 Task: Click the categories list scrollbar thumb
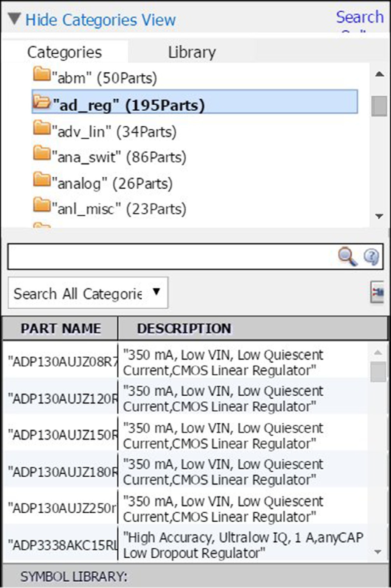click(379, 106)
